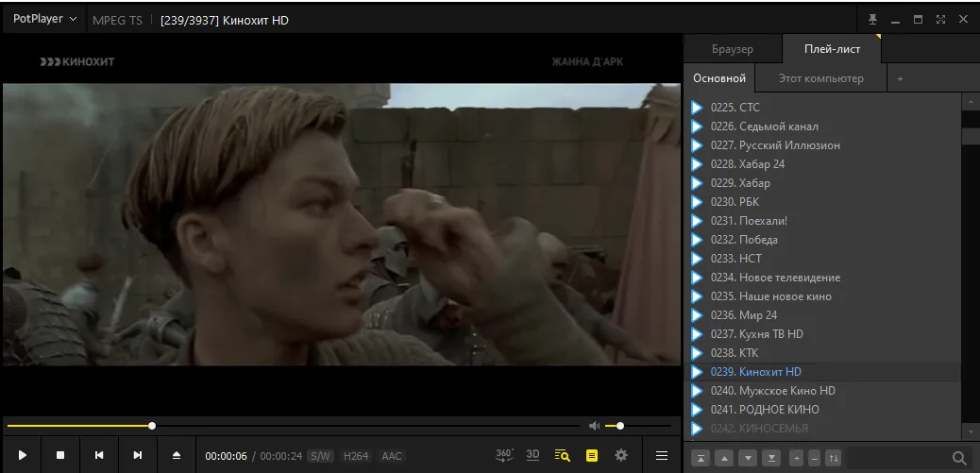Select 0235. Наше новое кино channel
The width and height of the screenshot is (980, 473).
822,296
